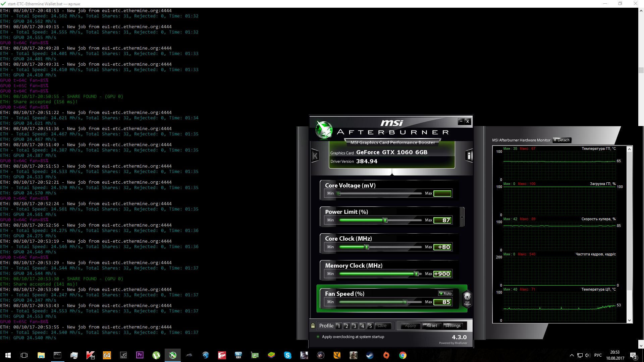This screenshot has width=644, height=362.
Task: Click the CPU temperature graph
Action: [559, 306]
